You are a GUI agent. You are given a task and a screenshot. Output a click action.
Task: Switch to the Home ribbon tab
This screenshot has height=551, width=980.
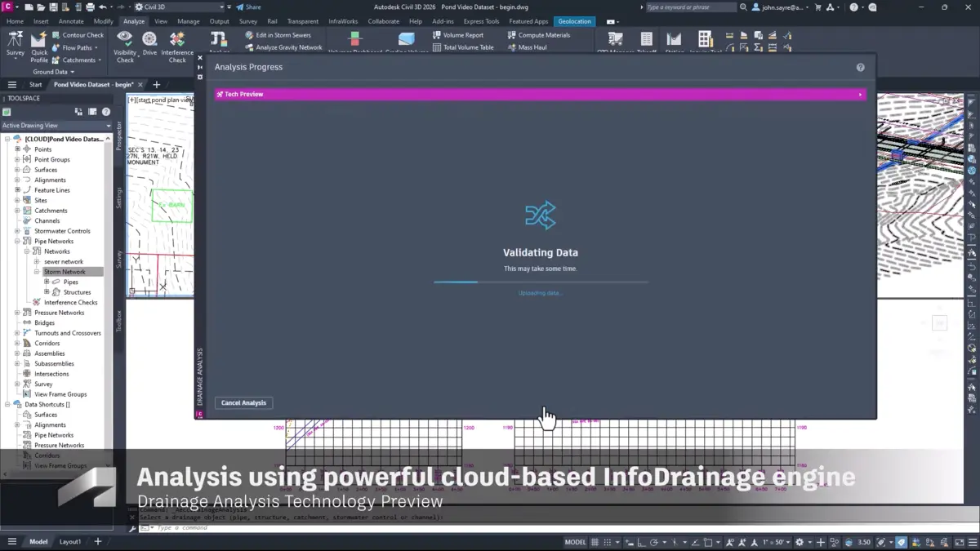[15, 21]
